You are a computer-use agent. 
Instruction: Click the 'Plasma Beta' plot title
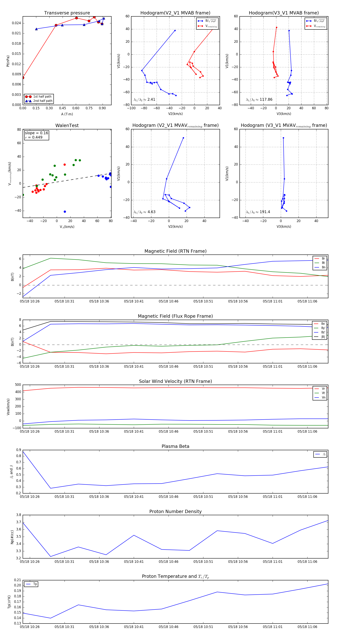coord(175,446)
